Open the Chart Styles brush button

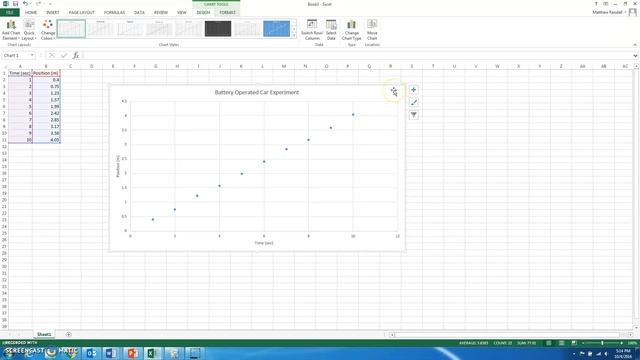[x=413, y=102]
